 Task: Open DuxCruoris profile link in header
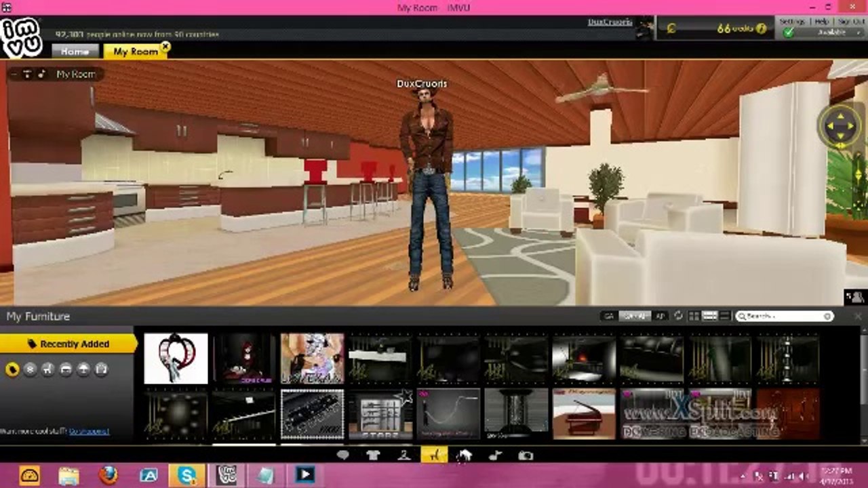pos(610,22)
